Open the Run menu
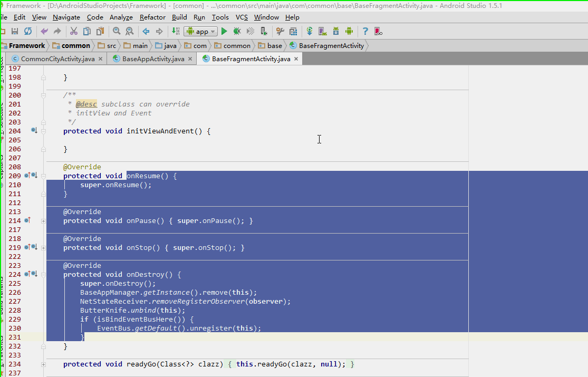 (199, 17)
